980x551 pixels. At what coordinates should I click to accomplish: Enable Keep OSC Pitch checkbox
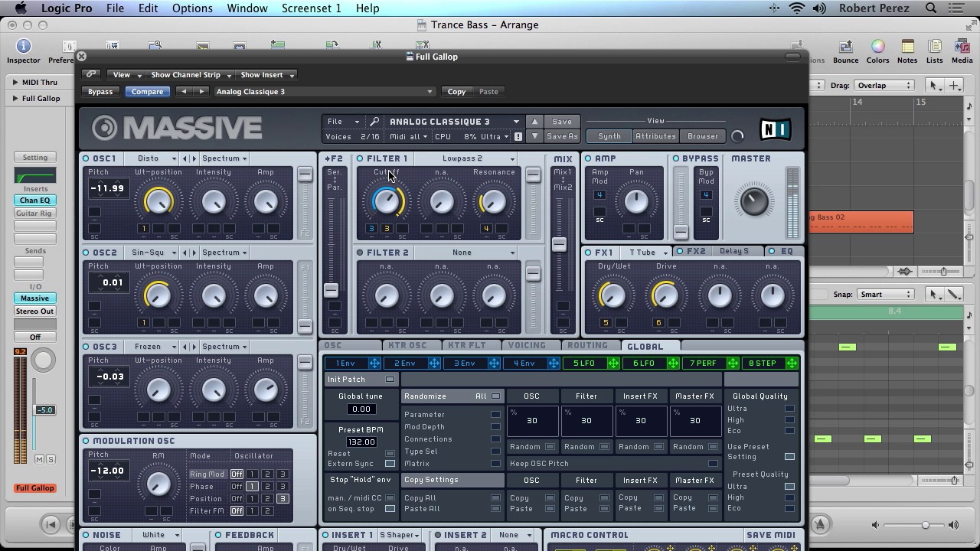click(713, 464)
